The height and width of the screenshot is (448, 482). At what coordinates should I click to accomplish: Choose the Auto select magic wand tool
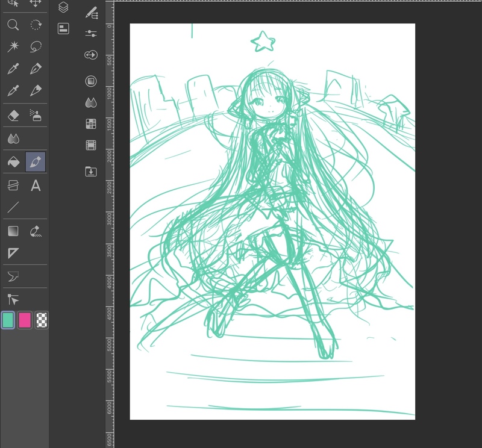coord(13,46)
